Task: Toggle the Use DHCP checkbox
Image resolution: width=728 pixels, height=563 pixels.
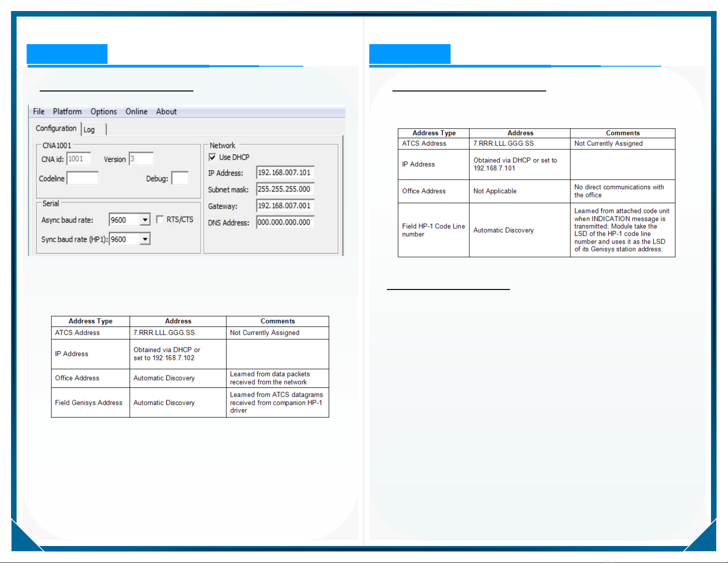Action: (213, 157)
